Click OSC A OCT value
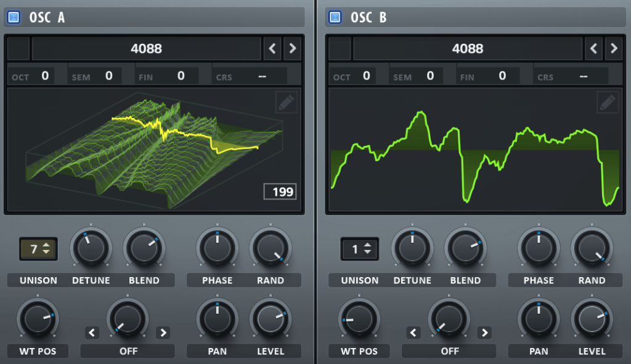 45,76
